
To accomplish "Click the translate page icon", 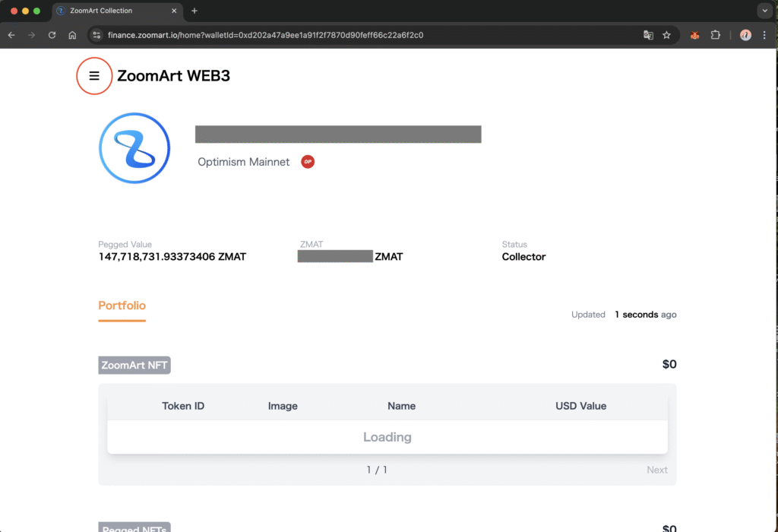I will pyautogui.click(x=648, y=35).
